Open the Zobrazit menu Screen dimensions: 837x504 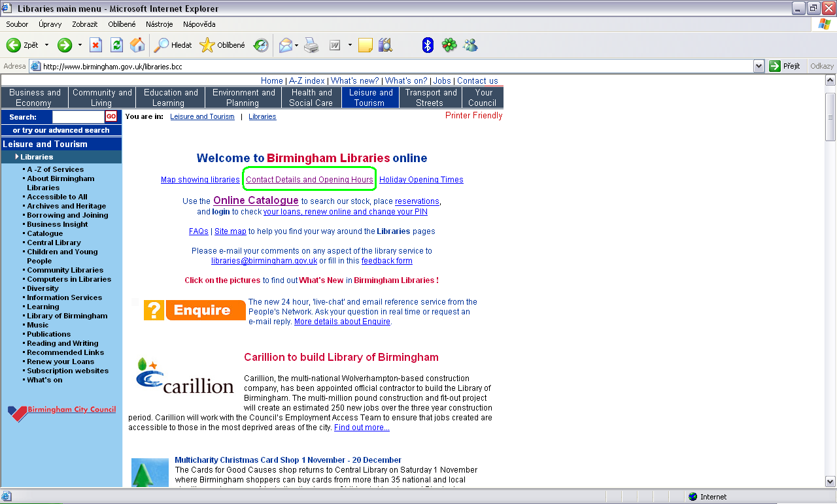click(84, 24)
